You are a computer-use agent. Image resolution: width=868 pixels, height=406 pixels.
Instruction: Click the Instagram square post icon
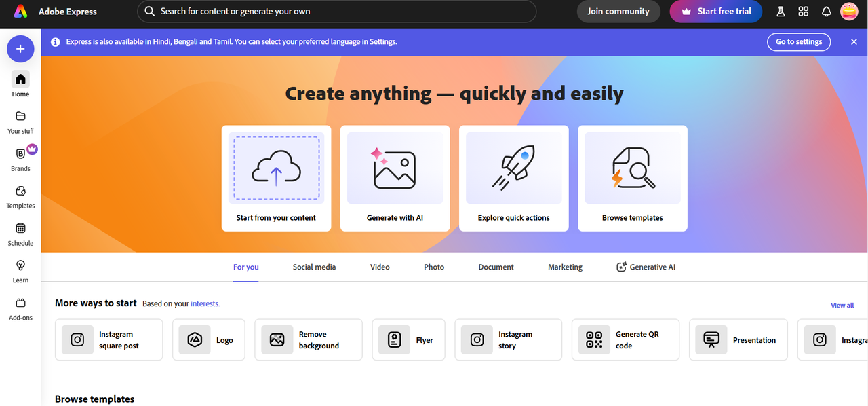point(77,339)
